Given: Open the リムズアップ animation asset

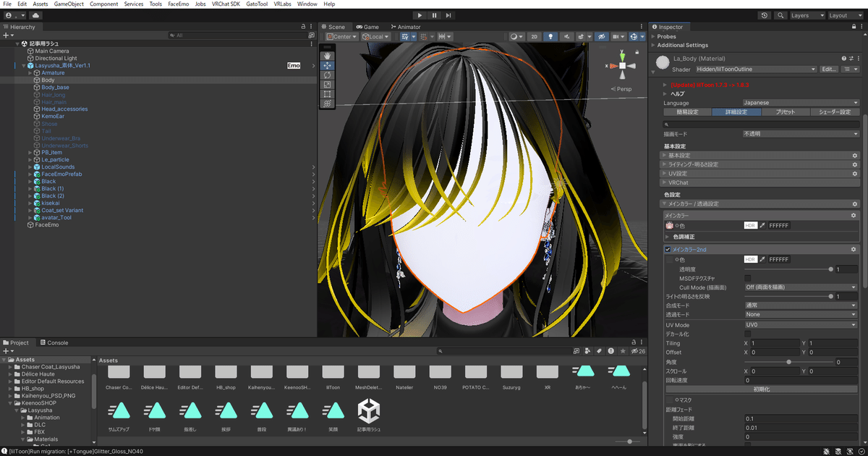Looking at the screenshot, I should pos(118,416).
